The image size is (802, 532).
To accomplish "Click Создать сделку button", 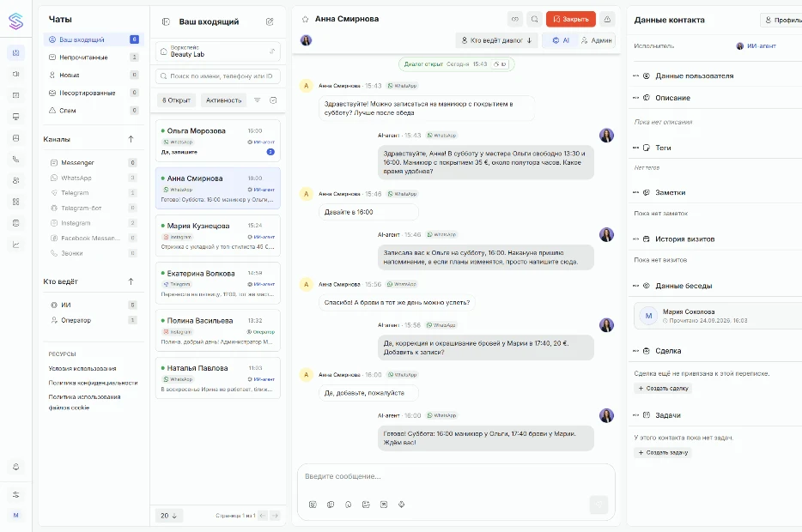I will (x=663, y=389).
